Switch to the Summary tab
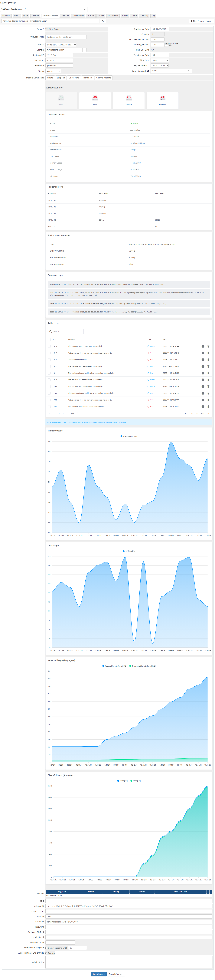215x980 pixels. click(6, 16)
